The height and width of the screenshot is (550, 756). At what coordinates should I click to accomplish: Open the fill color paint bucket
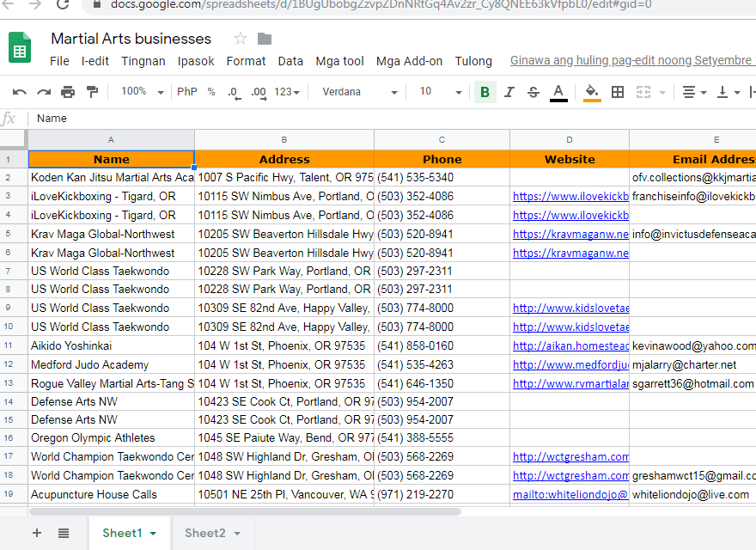pyautogui.click(x=592, y=92)
